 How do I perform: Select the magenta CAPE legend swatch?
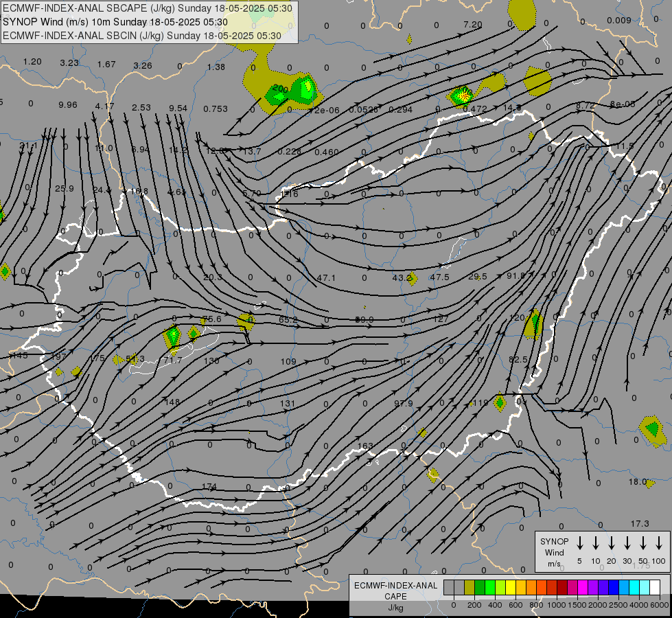[x=583, y=588]
